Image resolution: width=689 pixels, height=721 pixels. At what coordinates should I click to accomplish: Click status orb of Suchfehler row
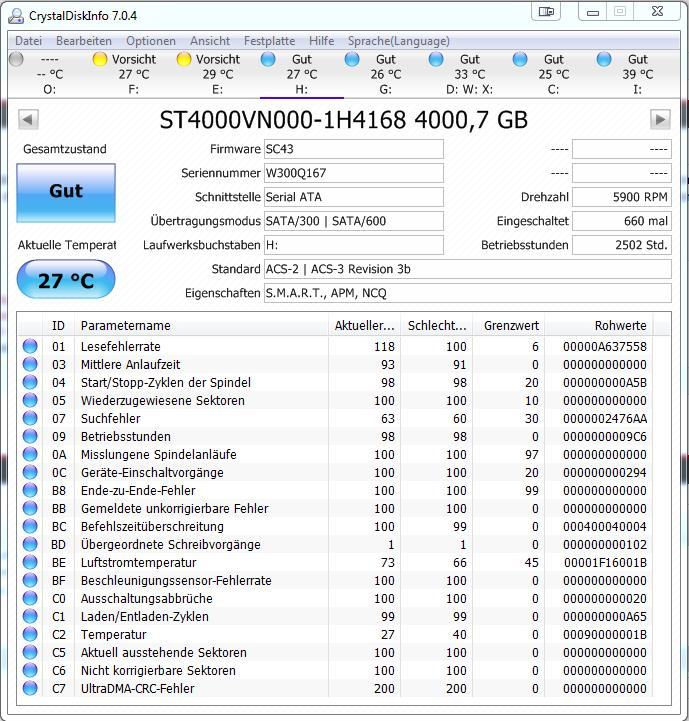[30, 418]
